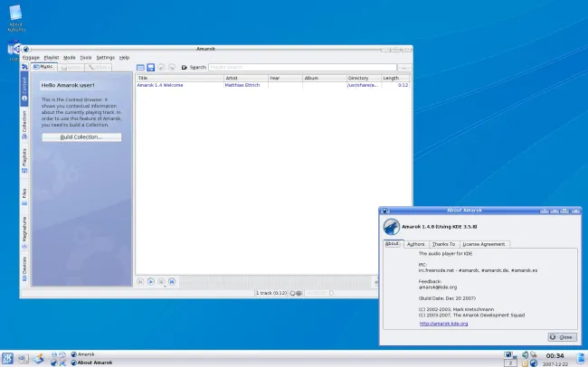
Task: Open the Tools menu
Action: tap(86, 58)
